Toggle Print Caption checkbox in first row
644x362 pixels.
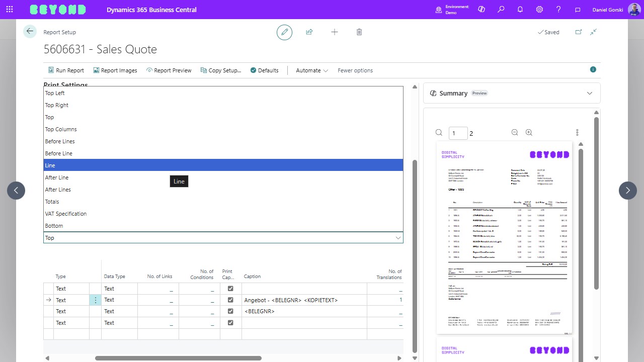[x=230, y=289]
